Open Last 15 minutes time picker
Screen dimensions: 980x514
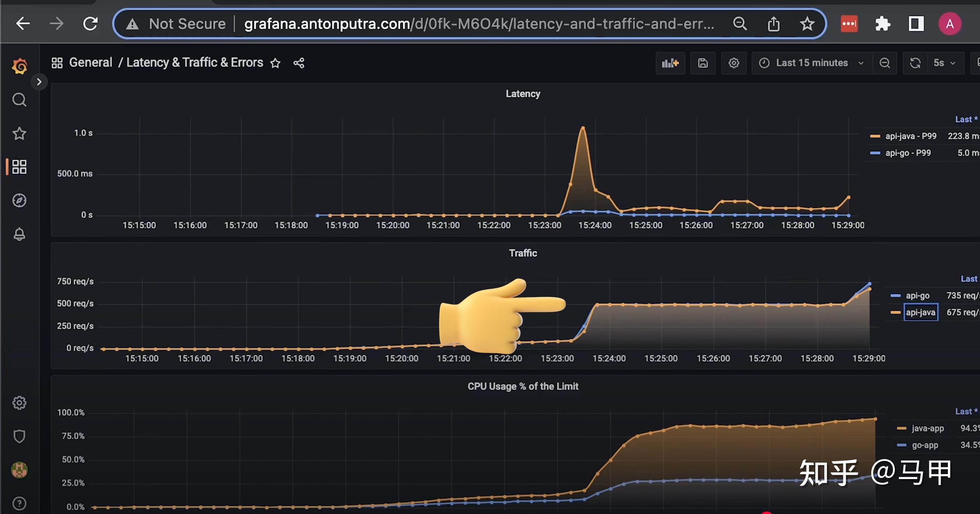(x=812, y=63)
